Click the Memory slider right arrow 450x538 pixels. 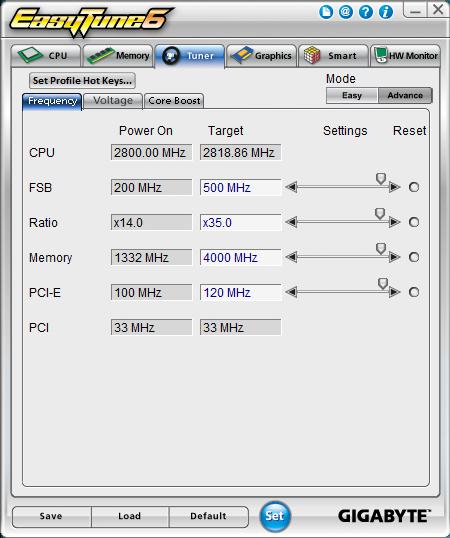(x=395, y=257)
